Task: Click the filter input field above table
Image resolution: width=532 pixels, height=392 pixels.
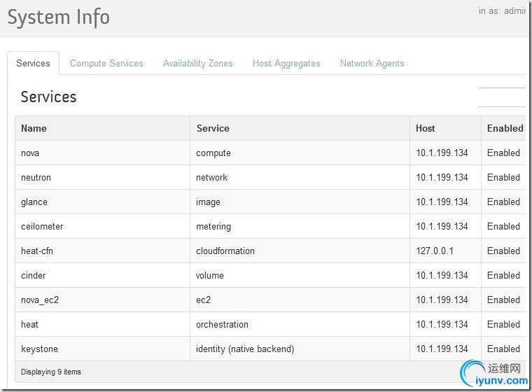Action: pyautogui.click(x=501, y=97)
